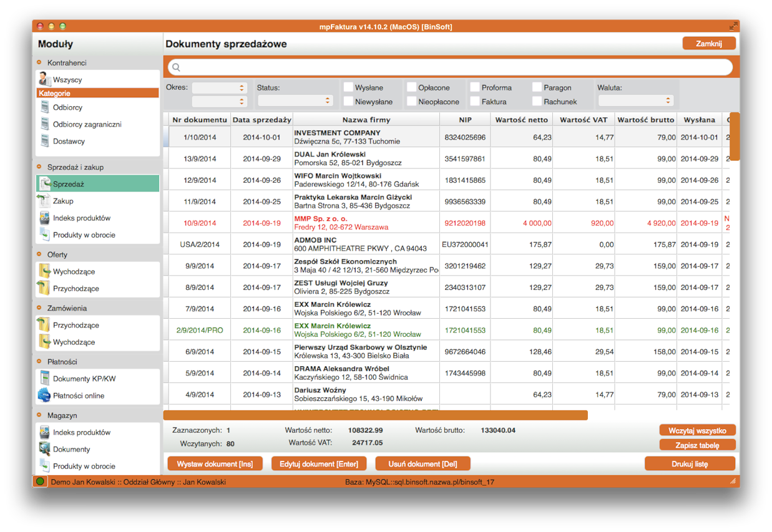Click the Drukuj listę button
The image size is (772, 532).
(x=690, y=464)
